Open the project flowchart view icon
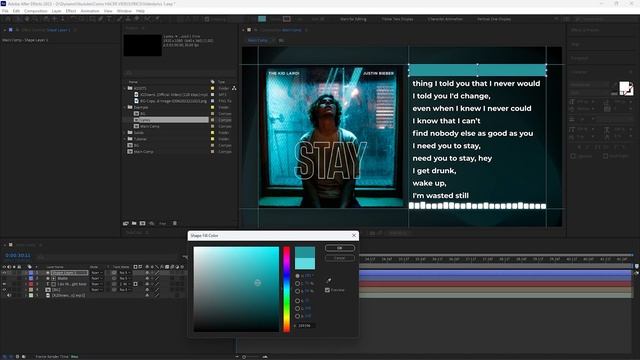Viewport: 640px width, 360px height. (234, 88)
